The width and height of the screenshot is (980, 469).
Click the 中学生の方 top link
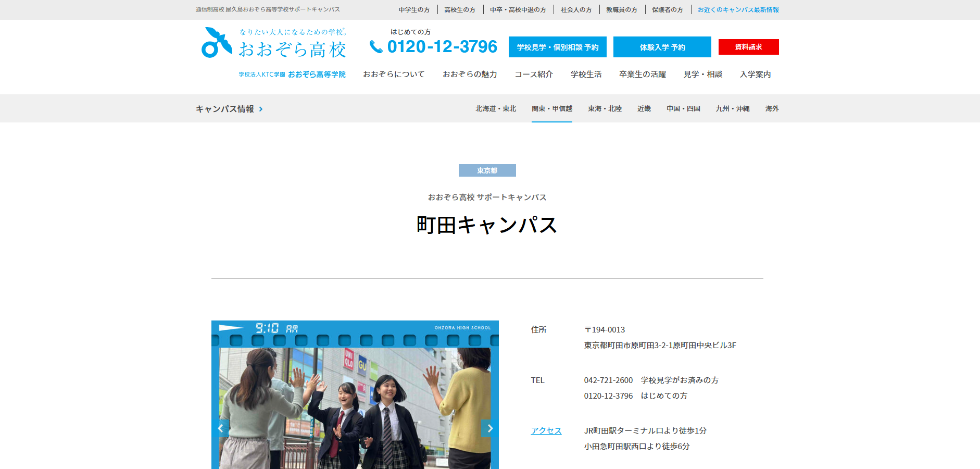coord(414,9)
